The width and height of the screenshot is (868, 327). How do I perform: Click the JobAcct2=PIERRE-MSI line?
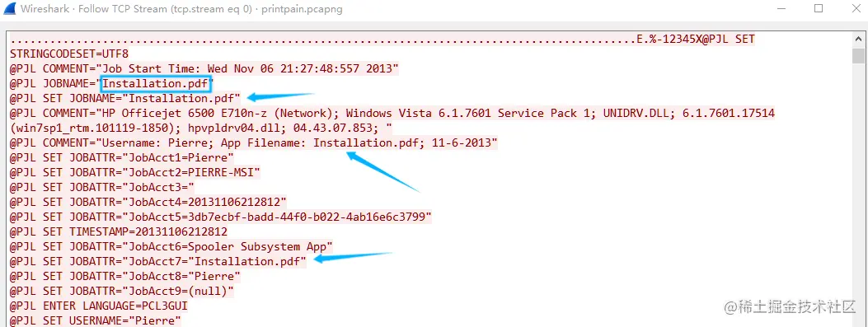tap(135, 172)
